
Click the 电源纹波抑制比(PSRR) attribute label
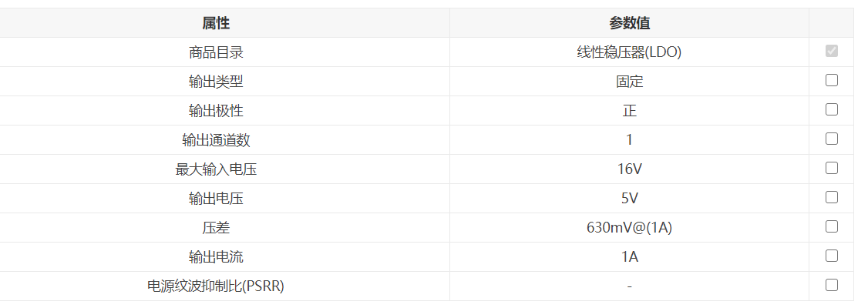(x=216, y=286)
